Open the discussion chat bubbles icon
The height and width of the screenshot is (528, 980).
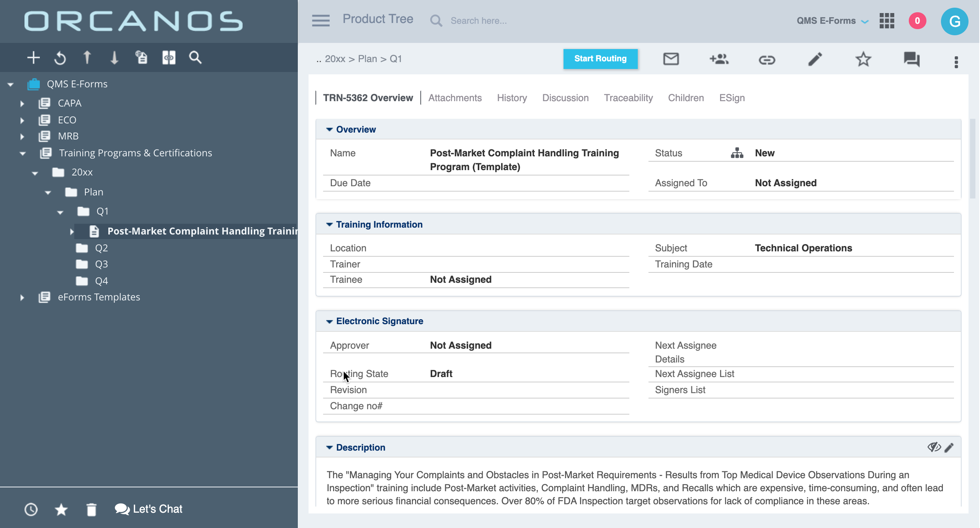click(x=911, y=59)
